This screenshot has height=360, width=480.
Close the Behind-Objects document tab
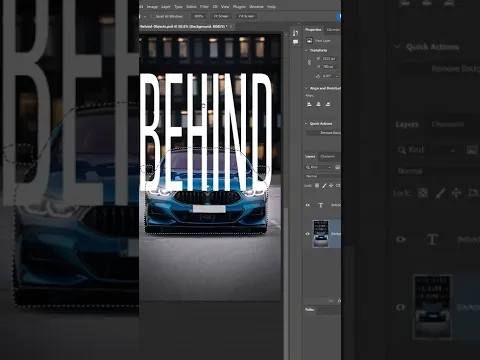click(x=231, y=26)
